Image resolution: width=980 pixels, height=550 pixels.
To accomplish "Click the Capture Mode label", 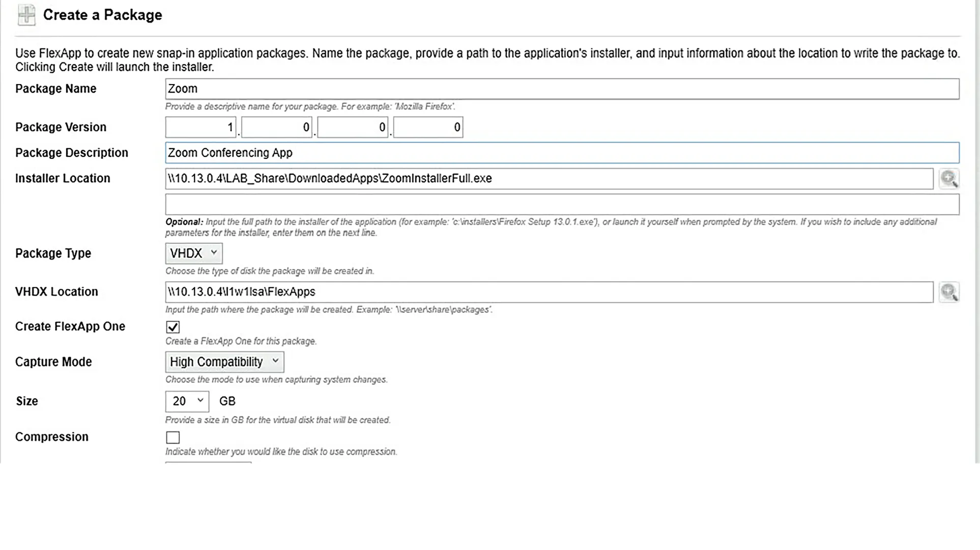I will pos(53,362).
